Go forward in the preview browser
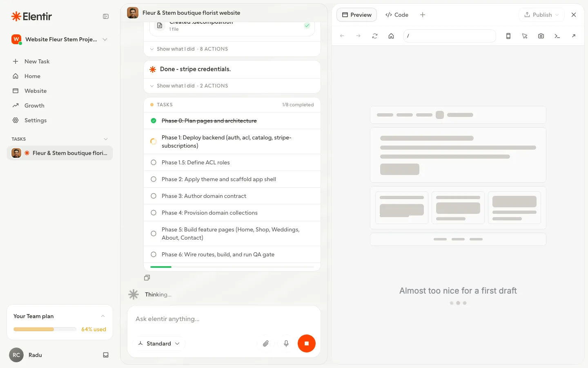The height and width of the screenshot is (368, 588). click(x=358, y=36)
